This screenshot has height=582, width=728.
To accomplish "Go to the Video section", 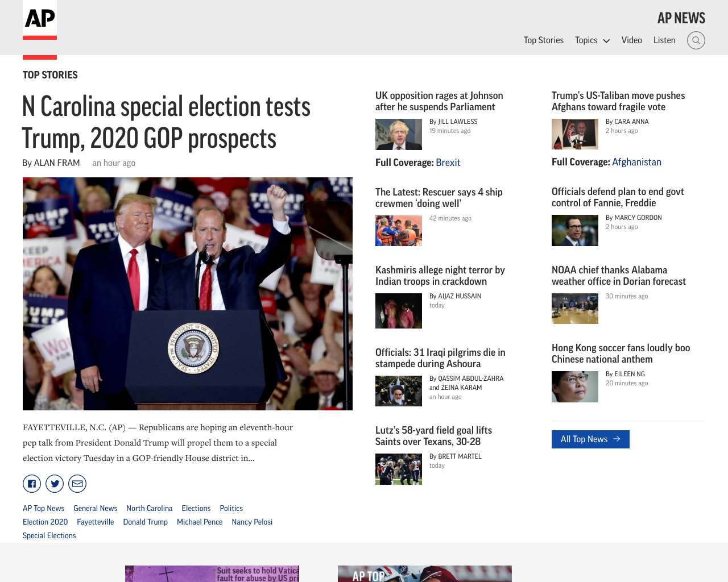I will (x=631, y=40).
